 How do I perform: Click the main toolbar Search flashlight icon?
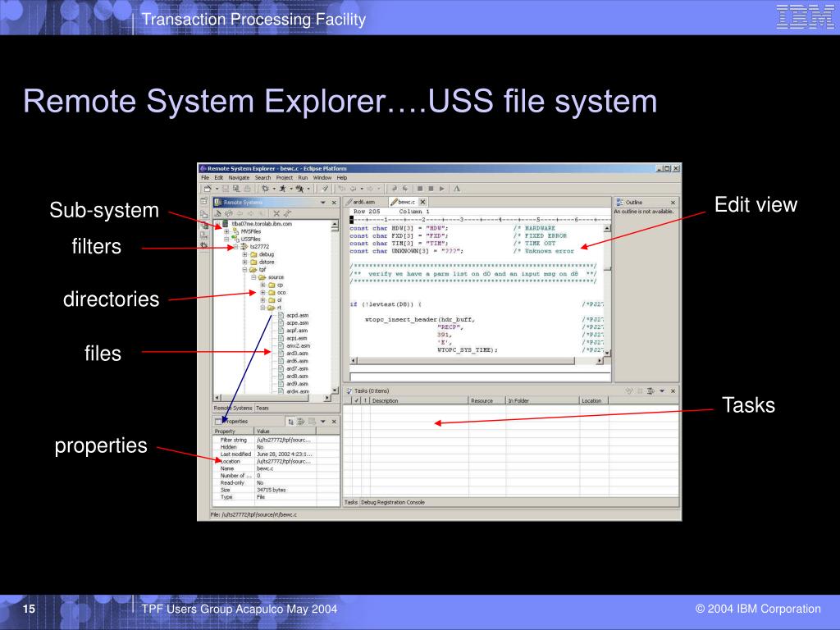[325, 189]
